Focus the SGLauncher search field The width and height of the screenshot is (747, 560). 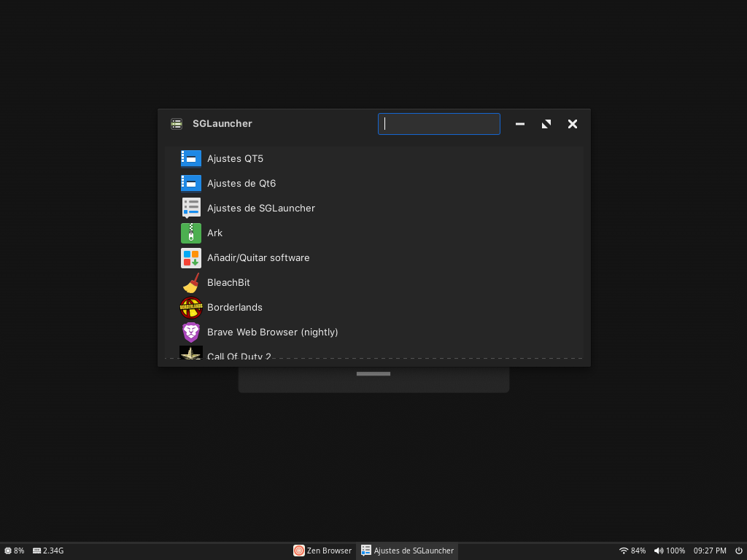click(x=438, y=124)
